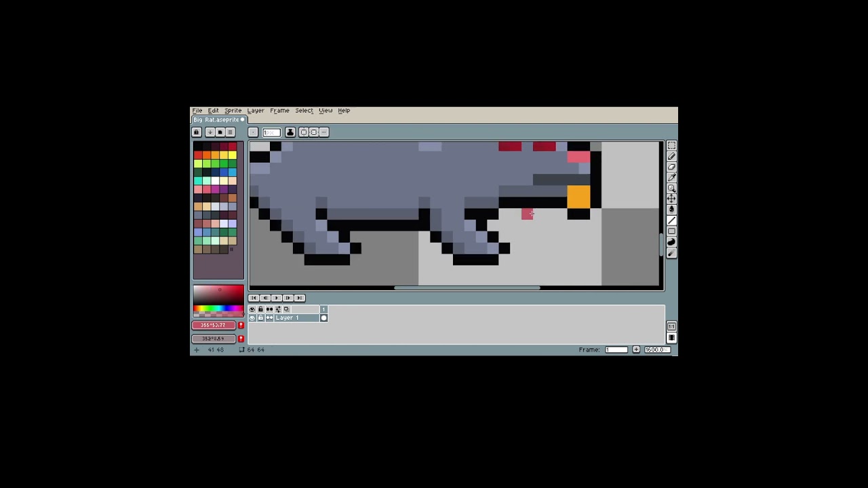Image resolution: width=868 pixels, height=488 pixels.
Task: Select the Line tool
Action: tap(671, 220)
